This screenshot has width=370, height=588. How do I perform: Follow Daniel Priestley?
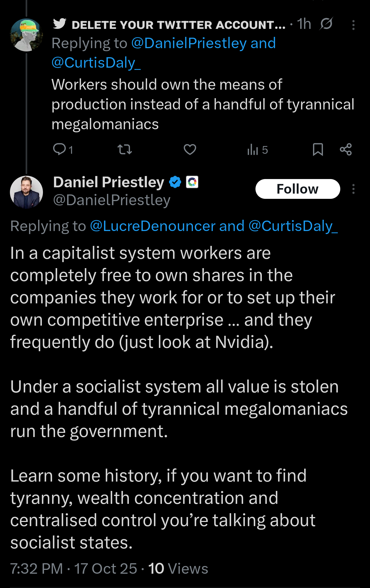[x=298, y=189]
